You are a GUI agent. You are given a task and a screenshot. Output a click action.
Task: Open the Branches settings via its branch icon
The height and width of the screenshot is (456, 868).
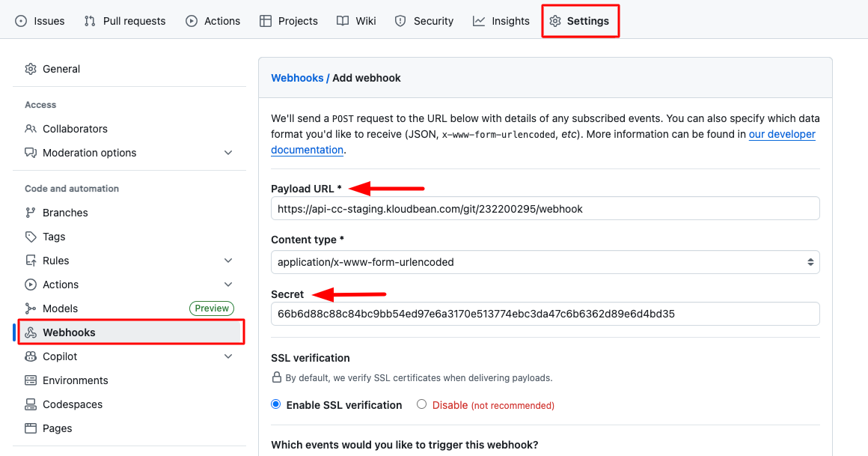click(x=31, y=213)
